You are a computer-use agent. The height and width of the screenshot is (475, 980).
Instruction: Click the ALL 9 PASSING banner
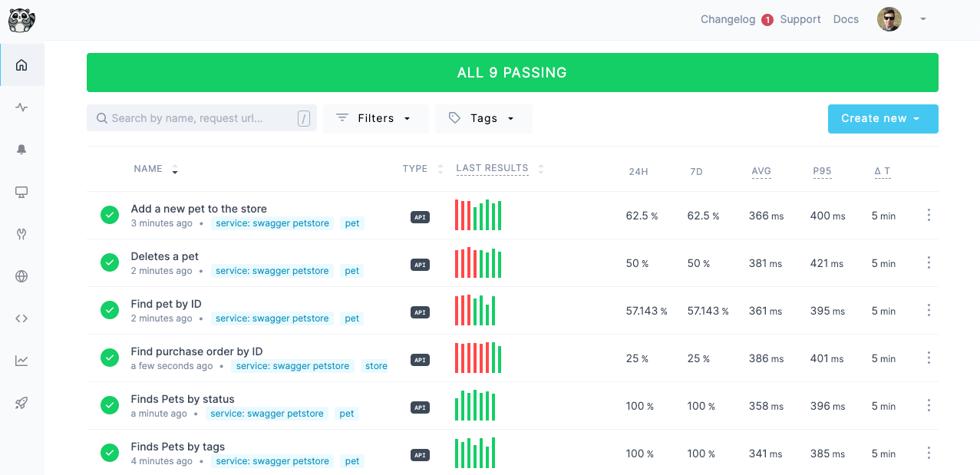pos(512,71)
